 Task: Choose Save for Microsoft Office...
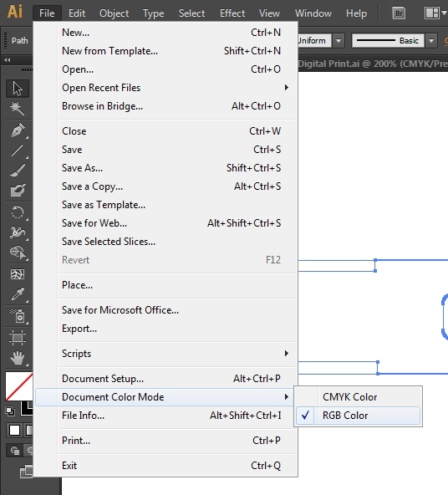(166, 310)
